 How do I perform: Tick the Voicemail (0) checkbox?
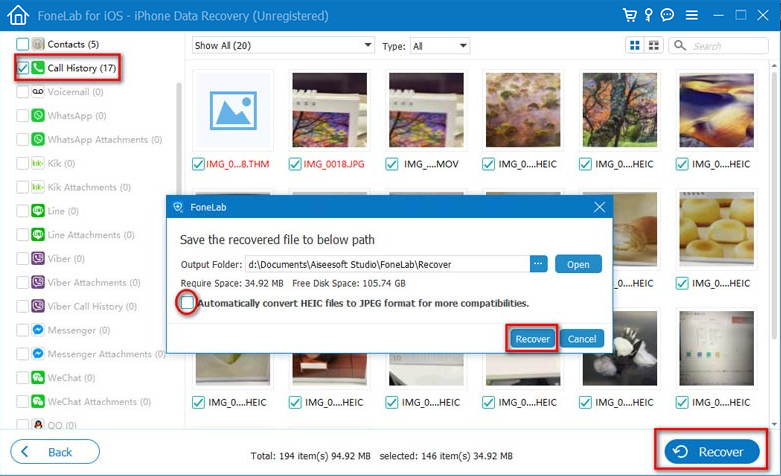pyautogui.click(x=22, y=92)
